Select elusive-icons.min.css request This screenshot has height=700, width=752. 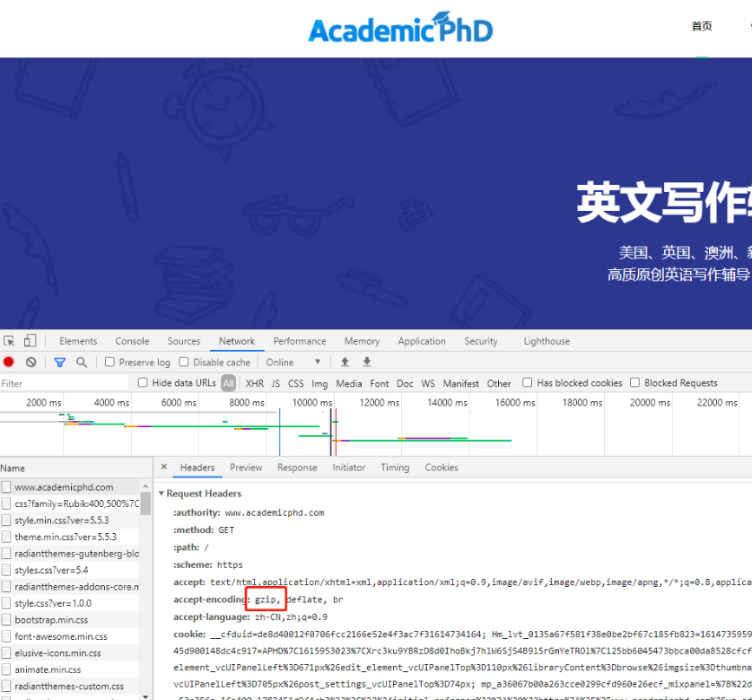[70, 653]
